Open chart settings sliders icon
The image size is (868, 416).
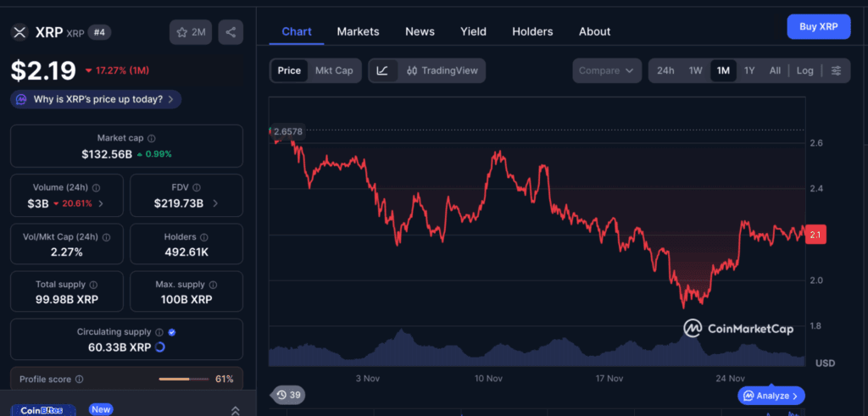(836, 70)
